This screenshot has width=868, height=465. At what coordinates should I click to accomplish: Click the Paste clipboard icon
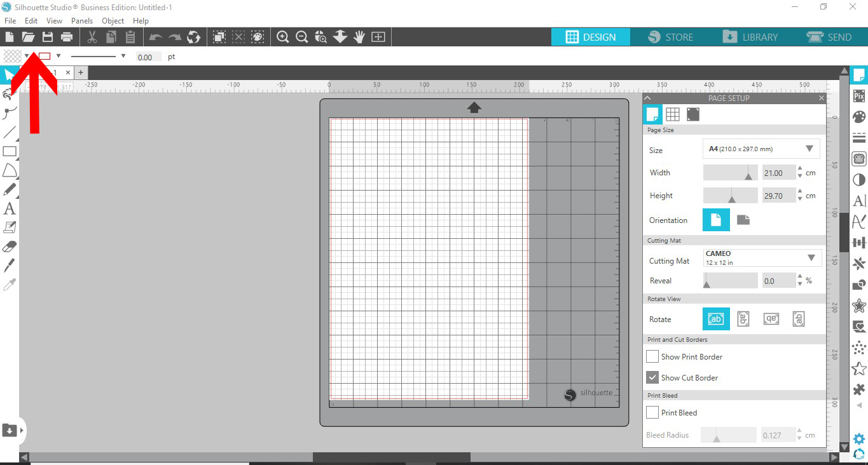pos(130,37)
